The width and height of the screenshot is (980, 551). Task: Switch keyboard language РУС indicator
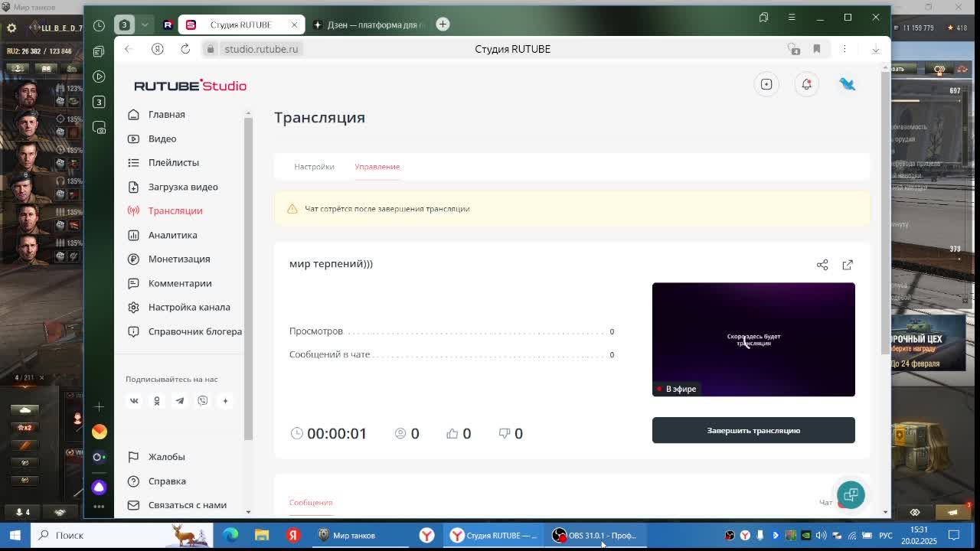tap(885, 535)
